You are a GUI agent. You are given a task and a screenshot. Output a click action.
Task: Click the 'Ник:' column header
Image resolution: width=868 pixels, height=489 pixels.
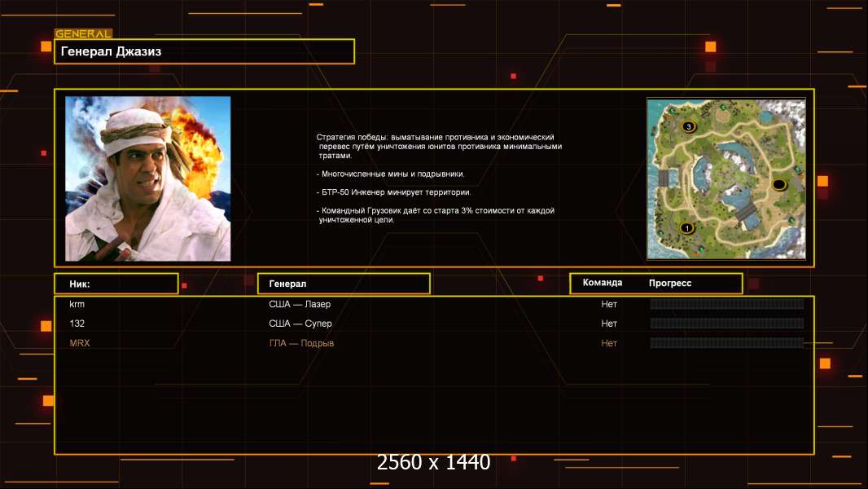coord(116,284)
